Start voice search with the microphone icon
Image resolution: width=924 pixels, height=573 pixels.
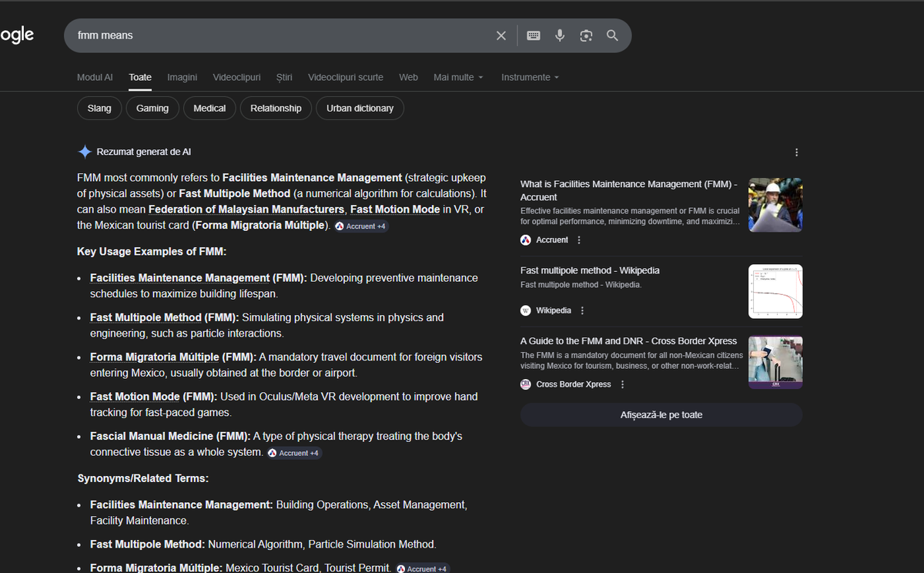[560, 35]
